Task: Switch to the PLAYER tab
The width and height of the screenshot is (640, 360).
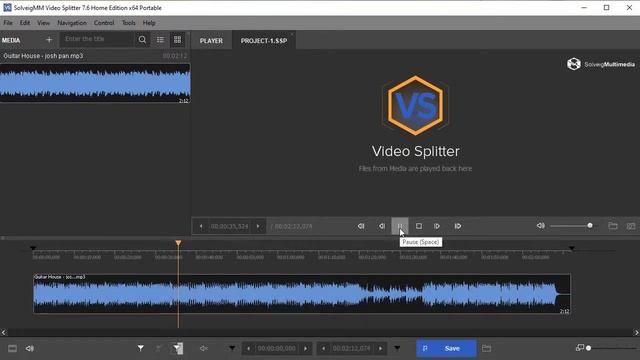Action: tap(211, 40)
